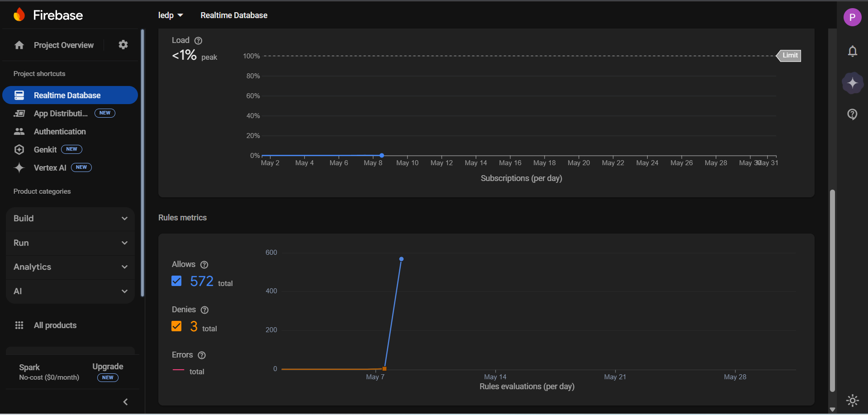This screenshot has width=868, height=415.
Task: Select Realtime Database in sidebar
Action: [x=70, y=95]
